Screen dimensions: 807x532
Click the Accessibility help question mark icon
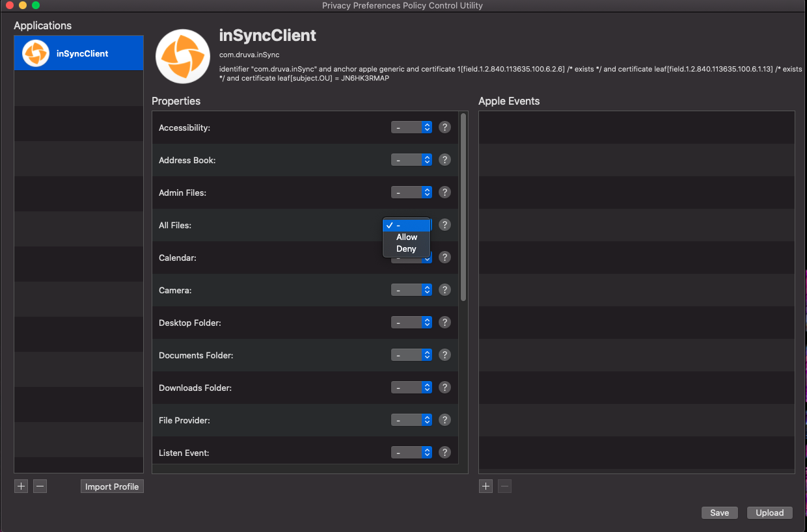pos(445,127)
